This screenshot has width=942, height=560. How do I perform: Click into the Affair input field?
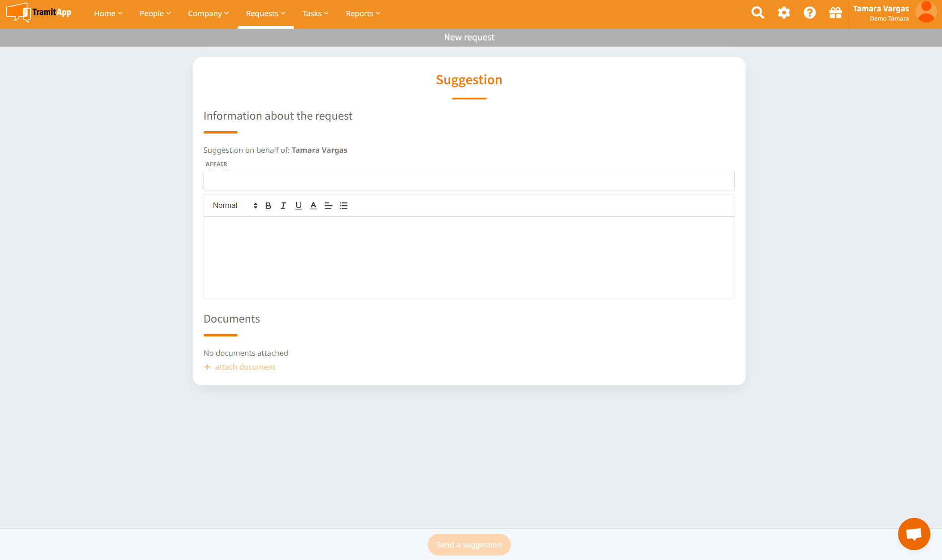[469, 181]
